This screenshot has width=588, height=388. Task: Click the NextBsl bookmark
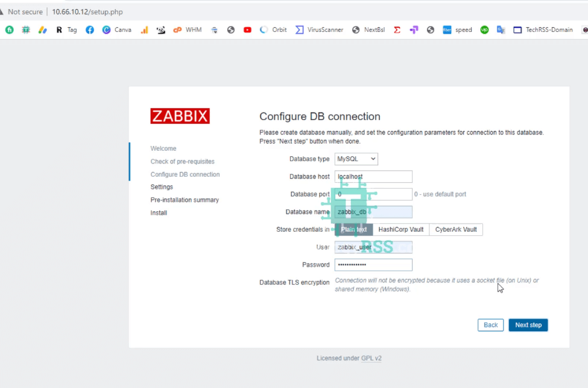(368, 30)
